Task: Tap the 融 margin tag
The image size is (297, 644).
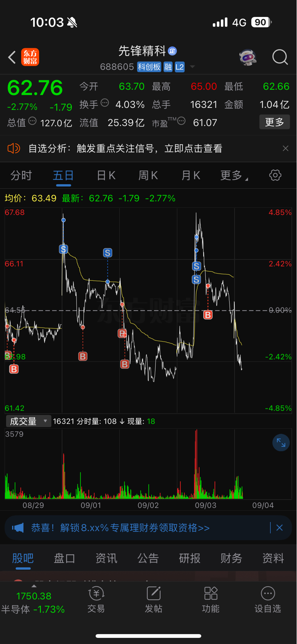Action: click(168, 67)
